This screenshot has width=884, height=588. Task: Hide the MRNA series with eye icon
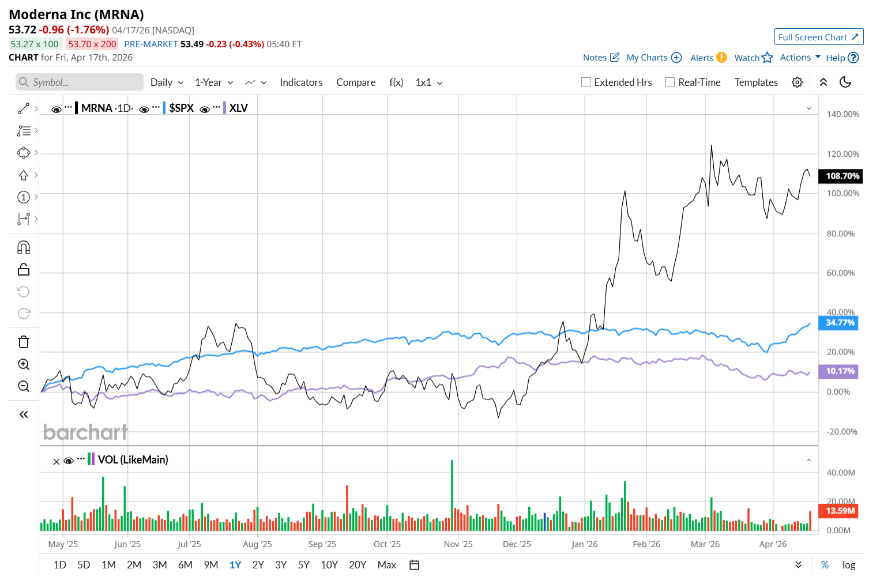(57, 109)
